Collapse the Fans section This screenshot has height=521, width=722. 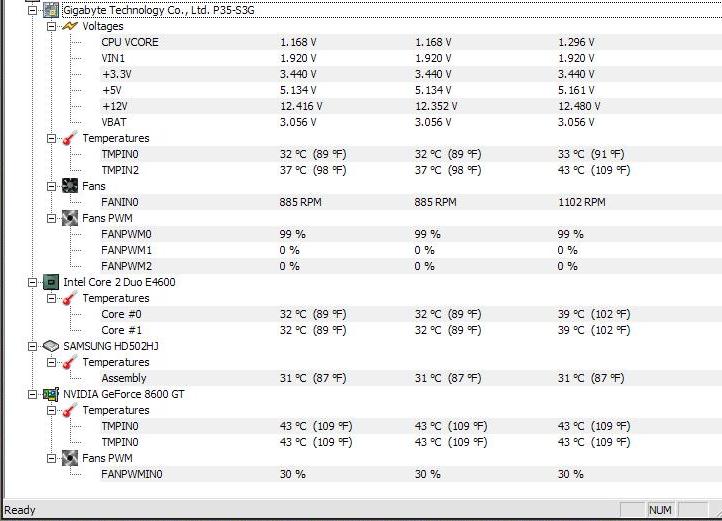51,186
